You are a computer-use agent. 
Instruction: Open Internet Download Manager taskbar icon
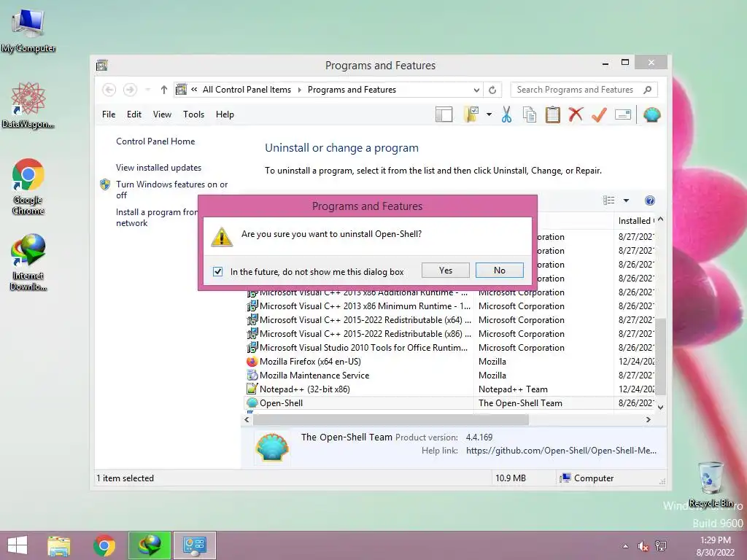click(150, 545)
